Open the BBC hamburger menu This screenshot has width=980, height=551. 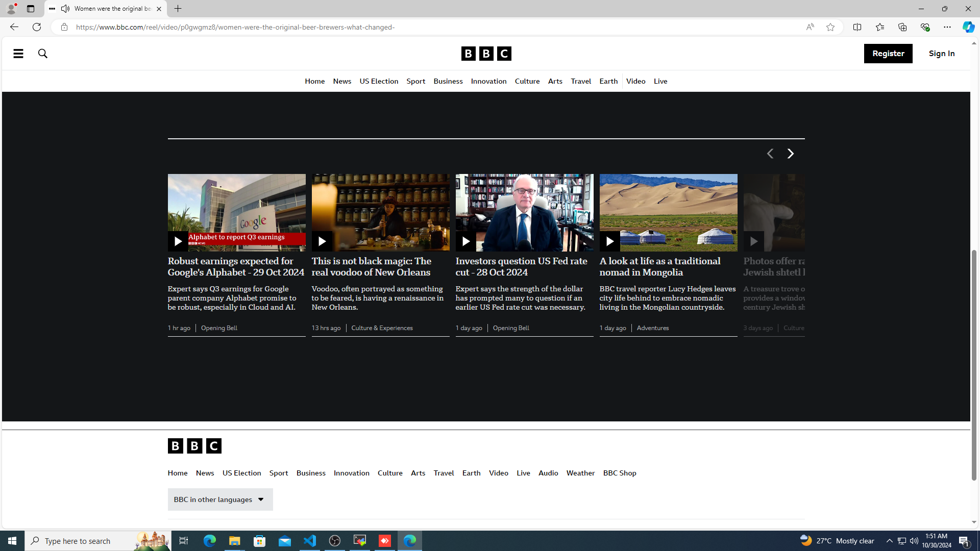click(x=18, y=54)
